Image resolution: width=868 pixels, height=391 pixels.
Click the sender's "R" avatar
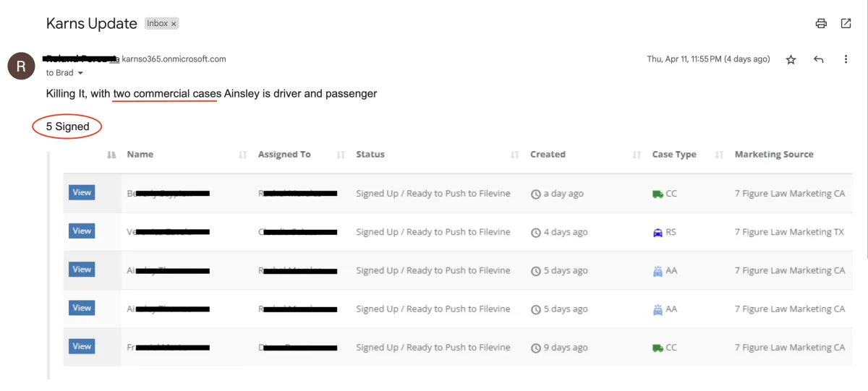coord(21,66)
